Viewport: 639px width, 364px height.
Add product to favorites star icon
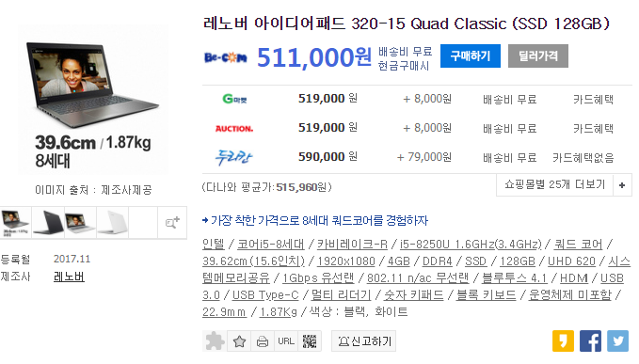(x=239, y=341)
